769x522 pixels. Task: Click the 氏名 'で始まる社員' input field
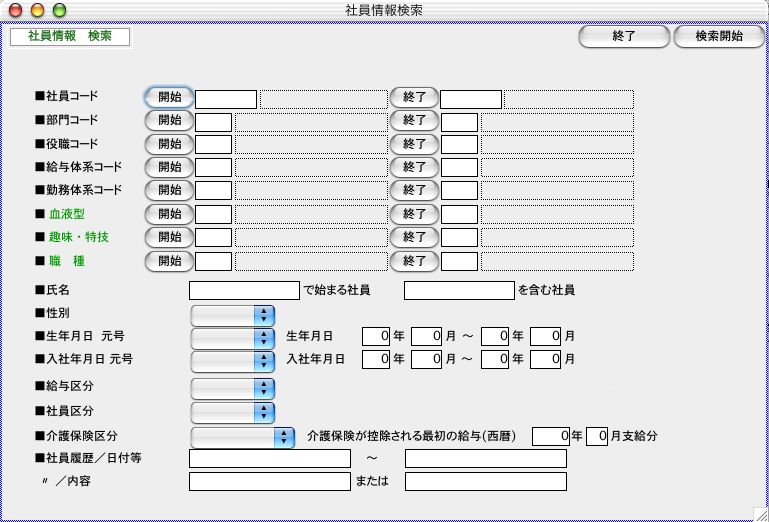click(244, 291)
